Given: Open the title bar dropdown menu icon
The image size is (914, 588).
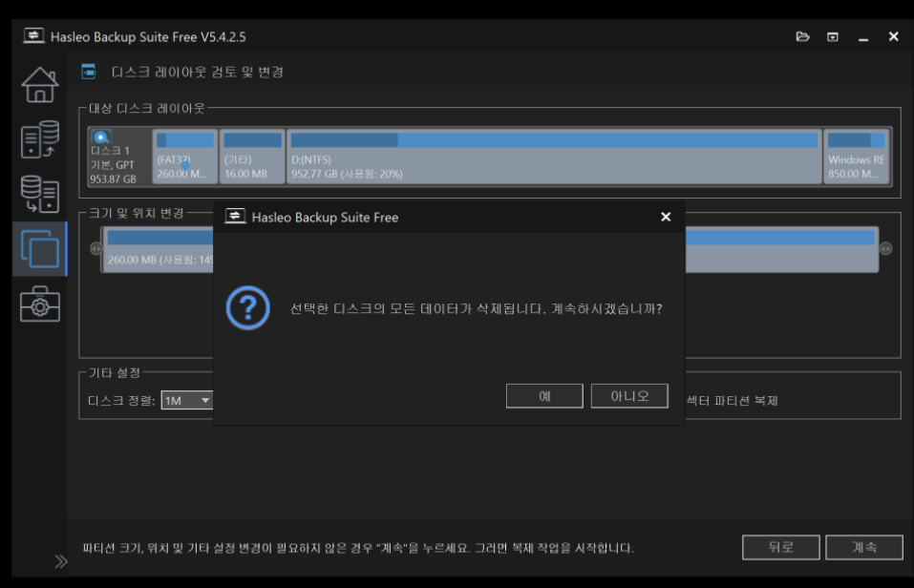Looking at the screenshot, I should pyautogui.click(x=832, y=36).
